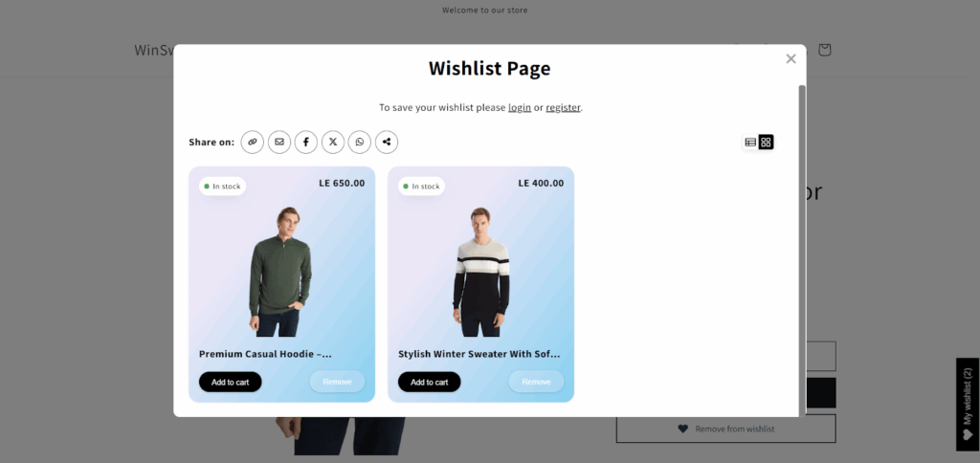This screenshot has width=980, height=463.
Task: Copy wishlist link via chain icon
Action: pos(253,142)
